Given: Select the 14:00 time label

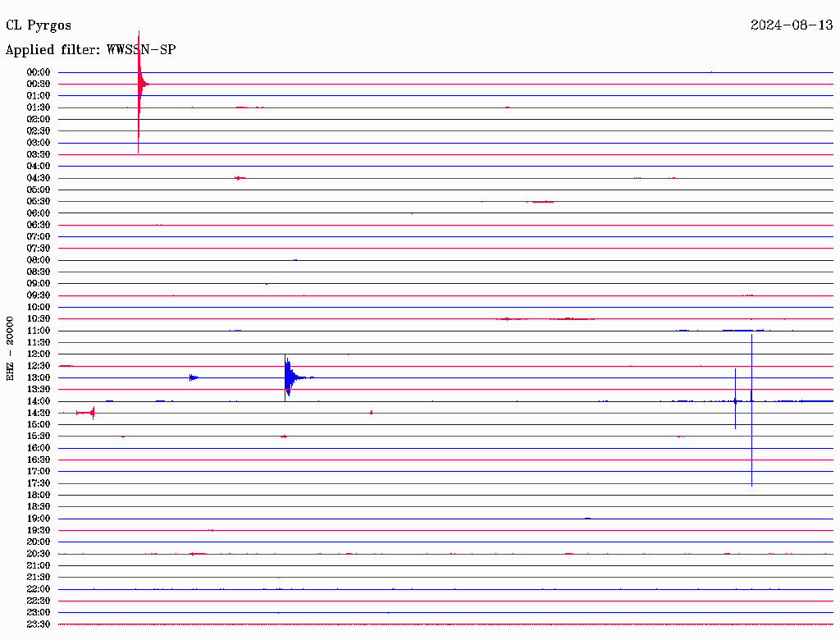Looking at the screenshot, I should pyautogui.click(x=38, y=401).
